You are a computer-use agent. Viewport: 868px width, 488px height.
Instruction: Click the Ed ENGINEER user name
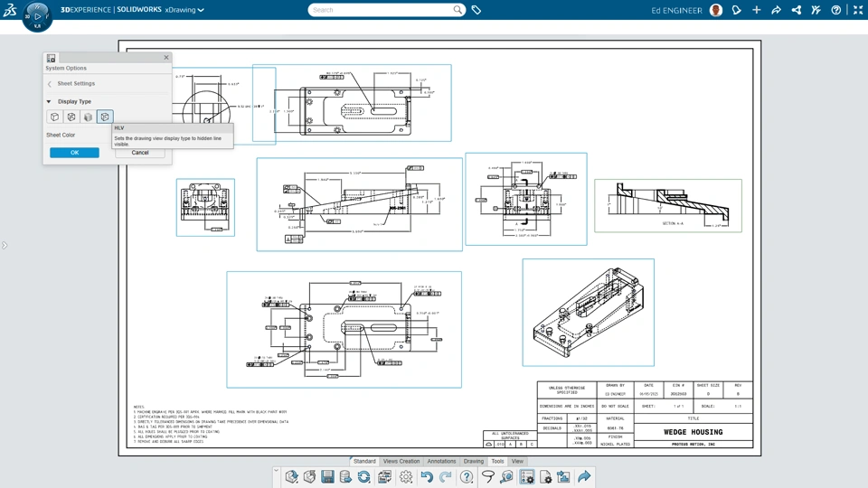point(676,10)
